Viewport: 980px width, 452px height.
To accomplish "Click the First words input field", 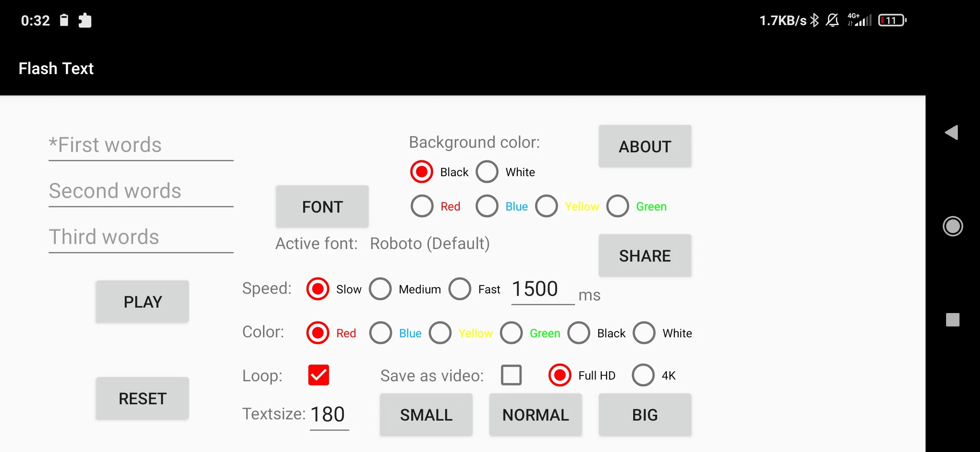I will point(141,145).
